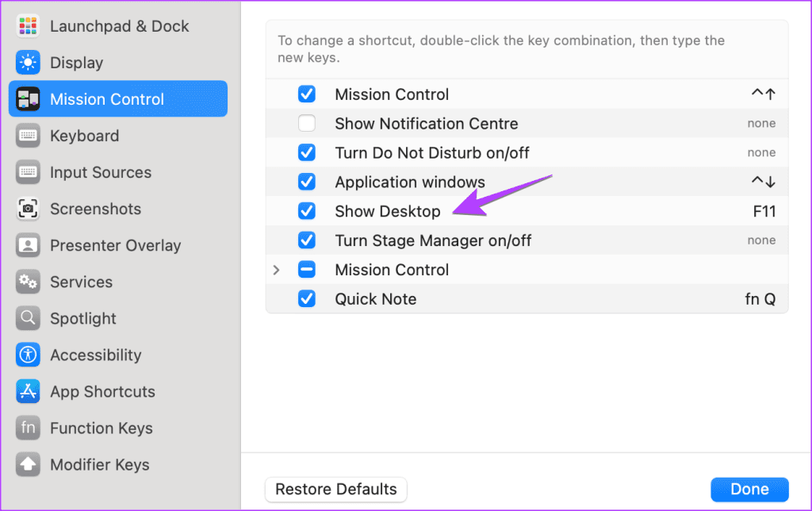812x511 pixels.
Task: Open Spotlight via its magnifier icon
Action: 27,318
